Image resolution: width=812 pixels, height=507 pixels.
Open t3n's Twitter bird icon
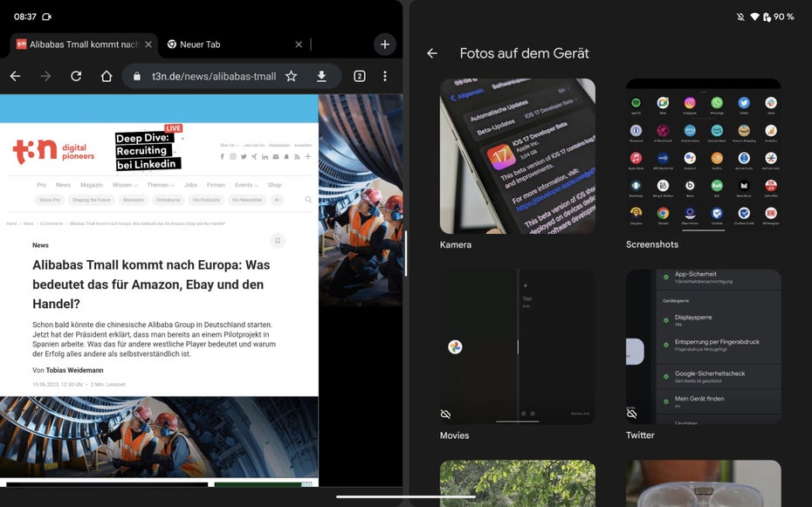tap(244, 156)
